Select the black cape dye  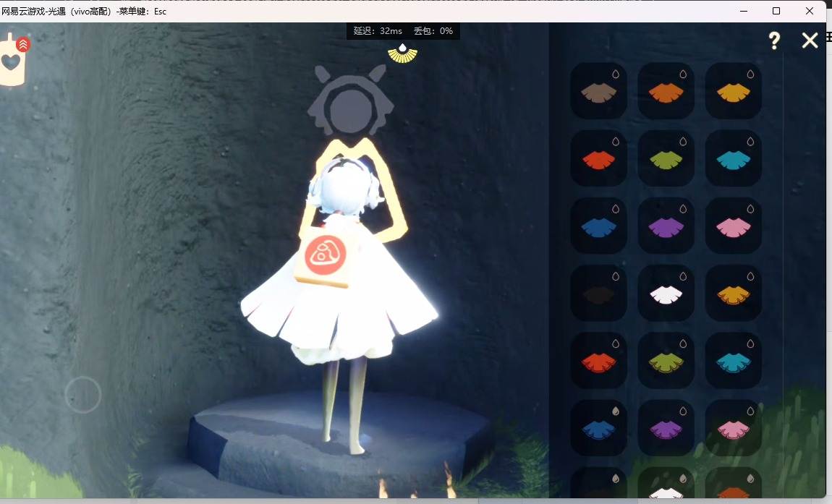pos(598,293)
